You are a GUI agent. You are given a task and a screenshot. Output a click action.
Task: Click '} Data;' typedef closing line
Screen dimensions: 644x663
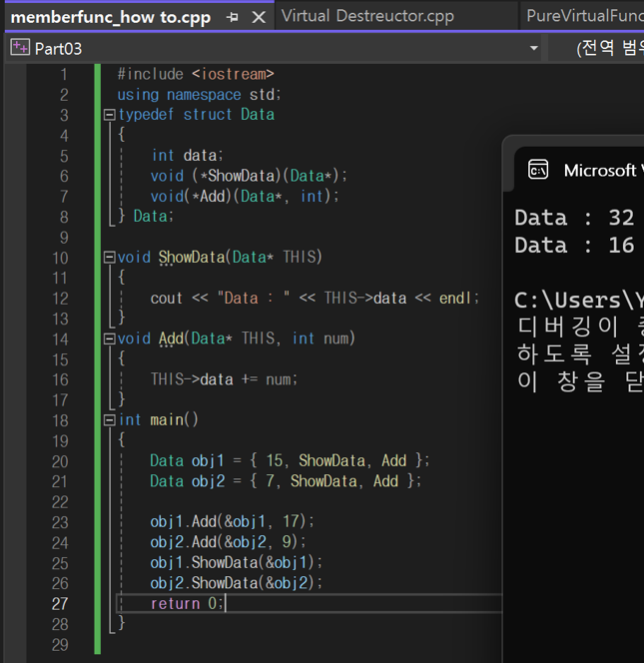[146, 217]
